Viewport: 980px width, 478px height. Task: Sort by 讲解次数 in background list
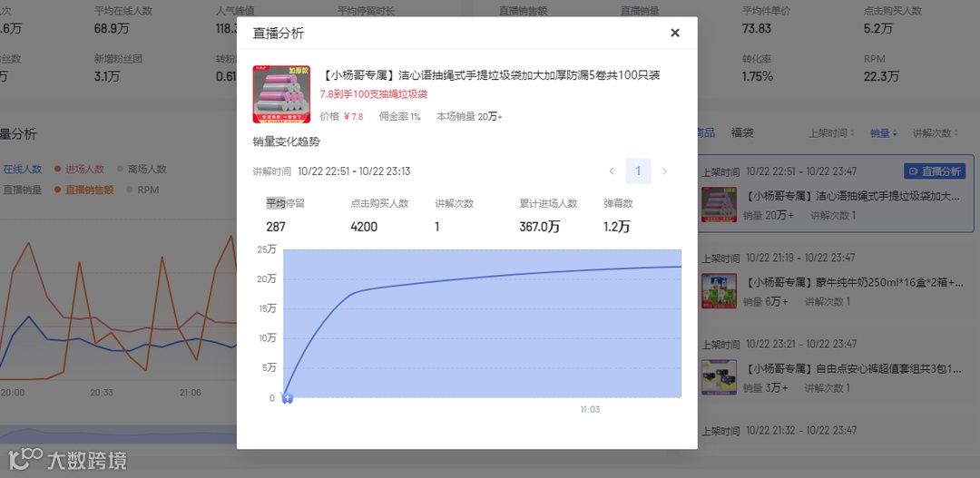click(936, 133)
